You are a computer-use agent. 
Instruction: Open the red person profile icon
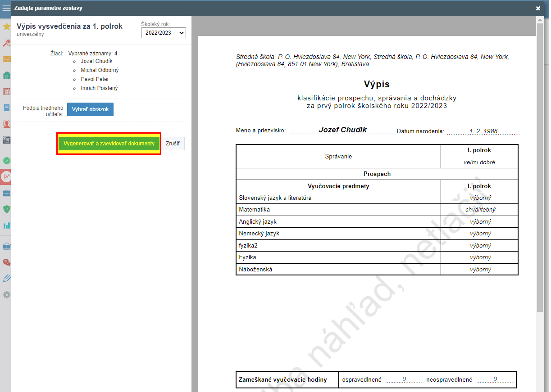[6, 123]
